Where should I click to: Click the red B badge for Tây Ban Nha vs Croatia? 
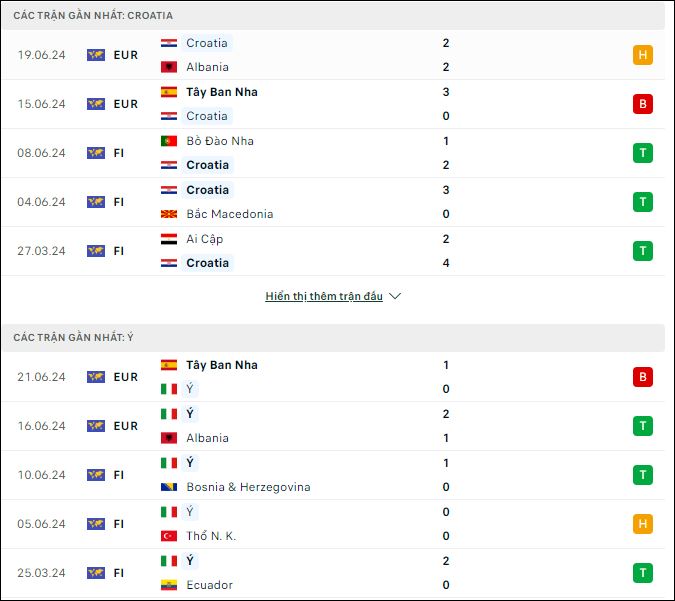[642, 104]
